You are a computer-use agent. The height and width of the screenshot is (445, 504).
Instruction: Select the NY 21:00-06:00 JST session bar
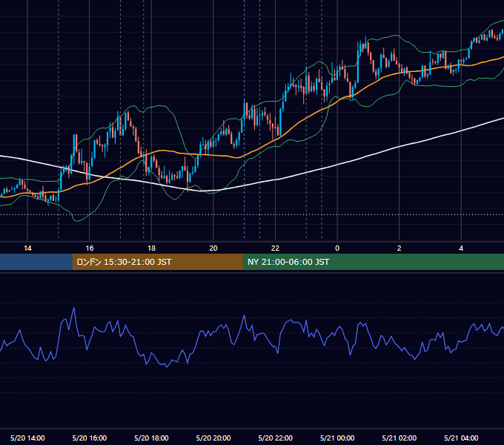[x=373, y=262]
